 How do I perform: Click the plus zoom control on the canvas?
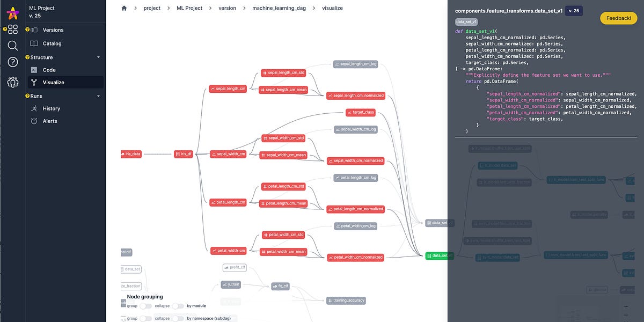(x=626, y=307)
